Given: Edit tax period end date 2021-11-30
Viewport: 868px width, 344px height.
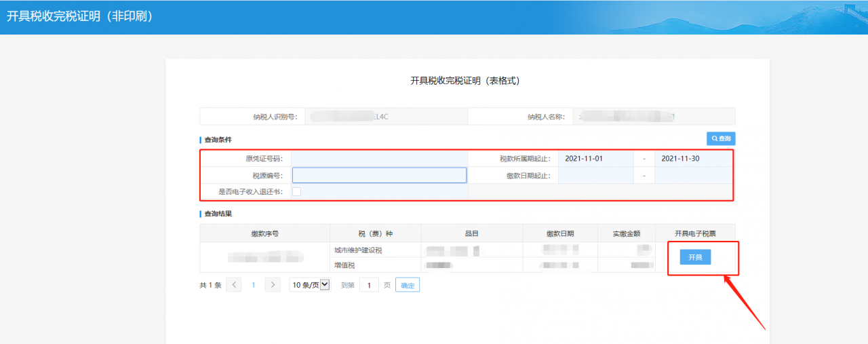Looking at the screenshot, I should (693, 159).
